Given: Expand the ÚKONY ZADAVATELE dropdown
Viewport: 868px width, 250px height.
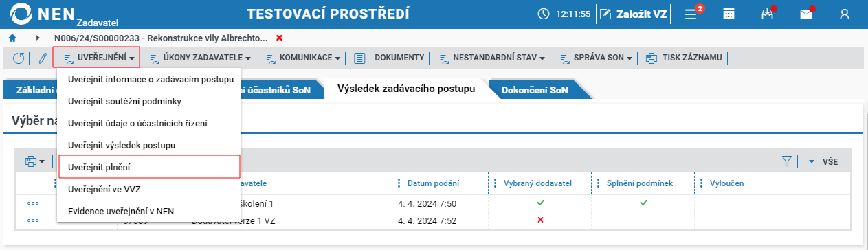Looking at the screenshot, I should pyautogui.click(x=201, y=58).
